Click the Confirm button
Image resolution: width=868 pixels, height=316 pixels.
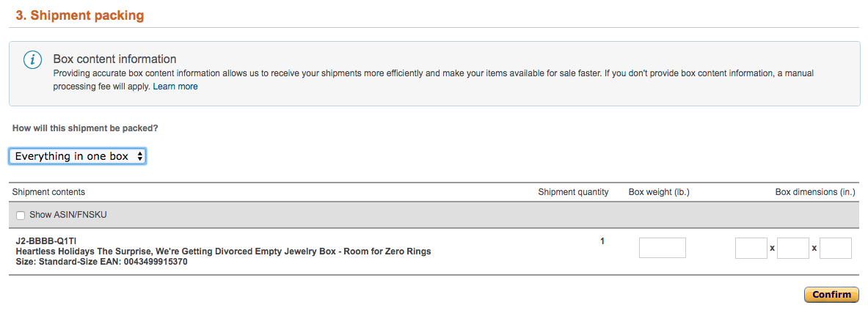831,295
